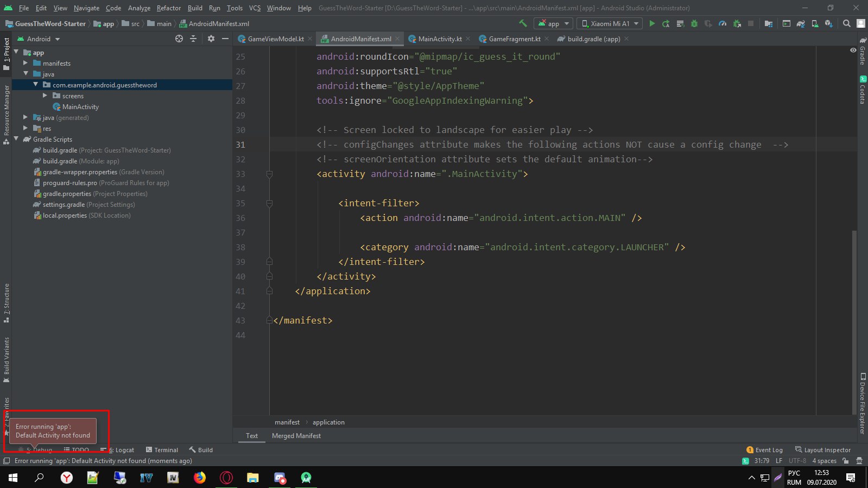Screen dimensions: 868x488
Task: Run the app with the green play icon
Action: click(x=652, y=23)
